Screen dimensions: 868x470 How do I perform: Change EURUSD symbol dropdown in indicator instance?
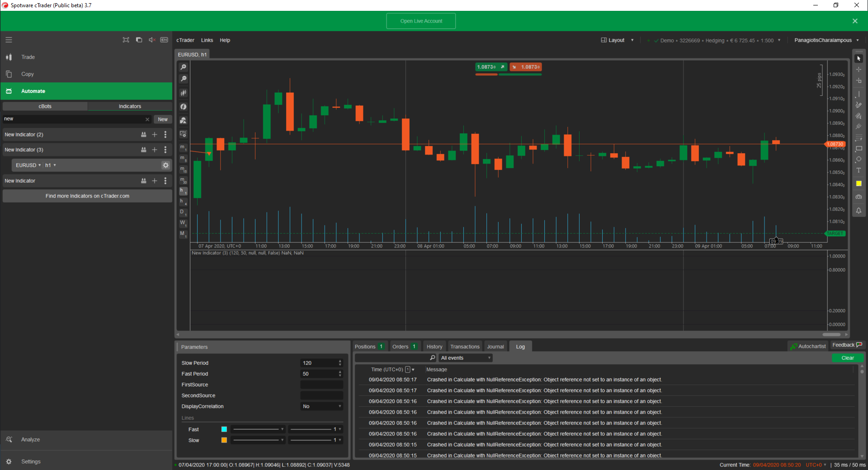(x=28, y=165)
